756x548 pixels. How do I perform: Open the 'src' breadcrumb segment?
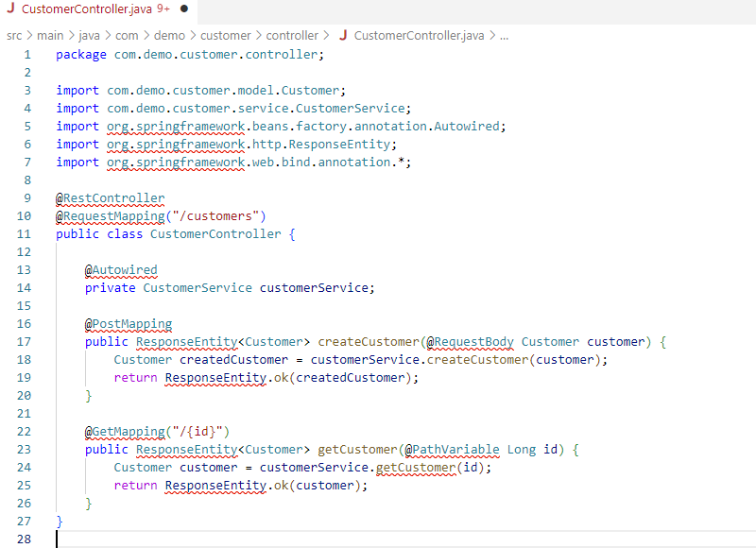14,36
